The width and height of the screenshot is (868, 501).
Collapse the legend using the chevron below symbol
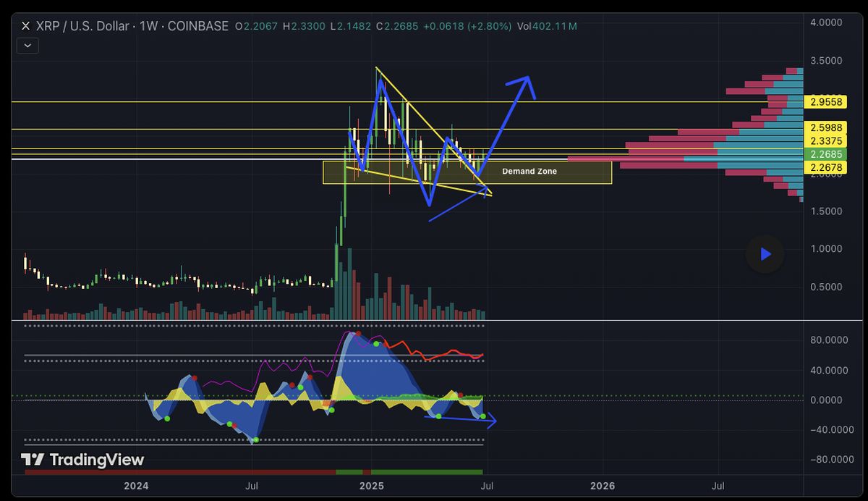tap(29, 45)
